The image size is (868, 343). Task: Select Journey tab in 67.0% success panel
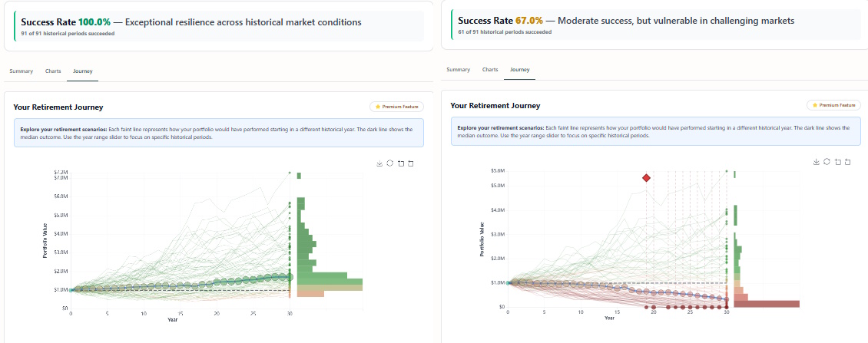click(x=520, y=69)
